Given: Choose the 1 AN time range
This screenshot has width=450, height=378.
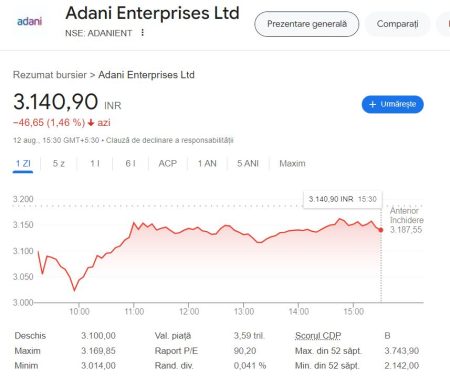Looking at the screenshot, I should click(x=207, y=164).
